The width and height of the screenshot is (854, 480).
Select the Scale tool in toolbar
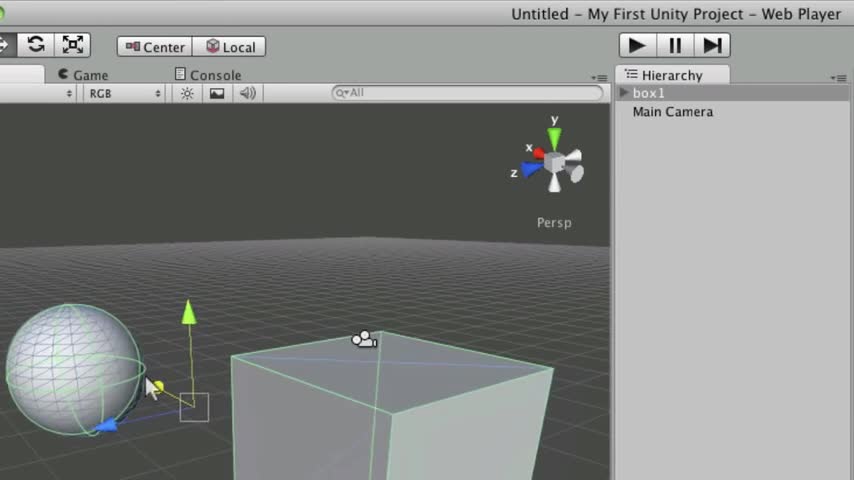tap(72, 45)
